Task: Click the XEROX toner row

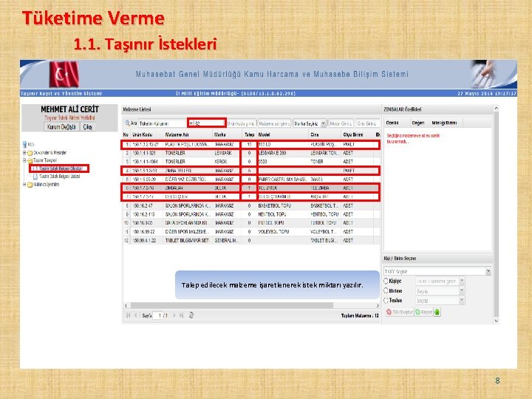Action: coord(250,162)
